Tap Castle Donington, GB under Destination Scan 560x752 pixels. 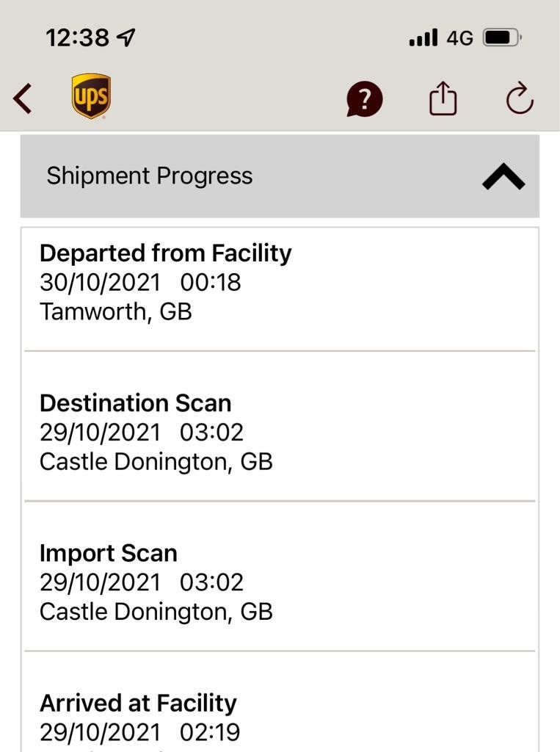156,461
